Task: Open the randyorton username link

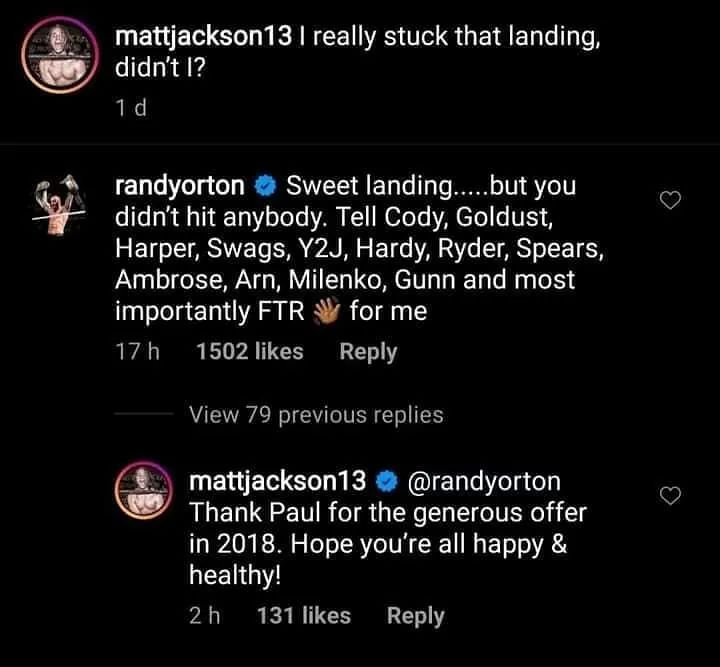Action: [180, 186]
